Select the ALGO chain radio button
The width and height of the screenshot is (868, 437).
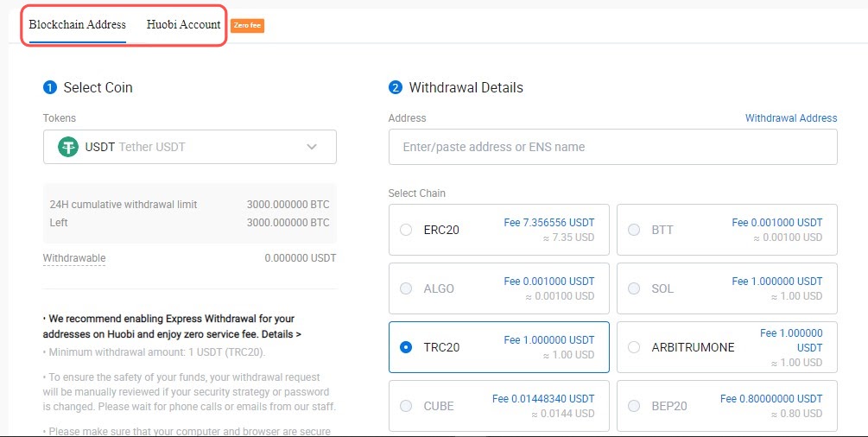coord(406,288)
